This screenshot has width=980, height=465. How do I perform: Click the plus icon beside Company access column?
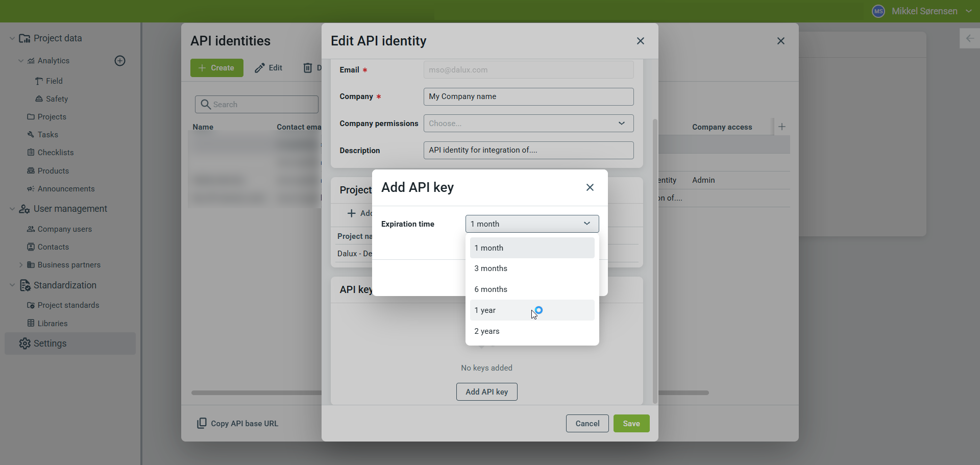point(782,127)
